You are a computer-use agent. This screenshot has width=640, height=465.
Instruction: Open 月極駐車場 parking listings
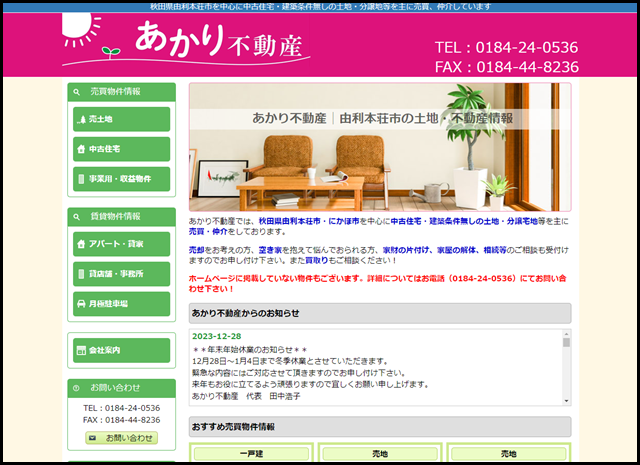122,304
